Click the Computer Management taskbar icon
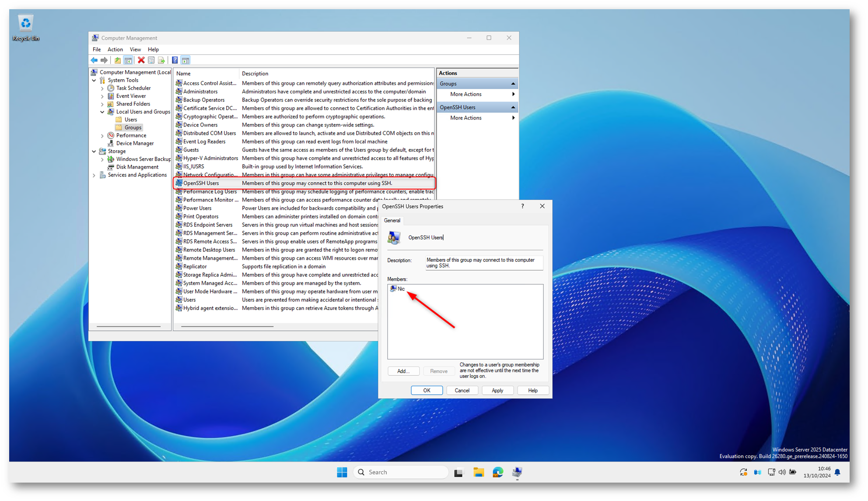 coord(517,472)
